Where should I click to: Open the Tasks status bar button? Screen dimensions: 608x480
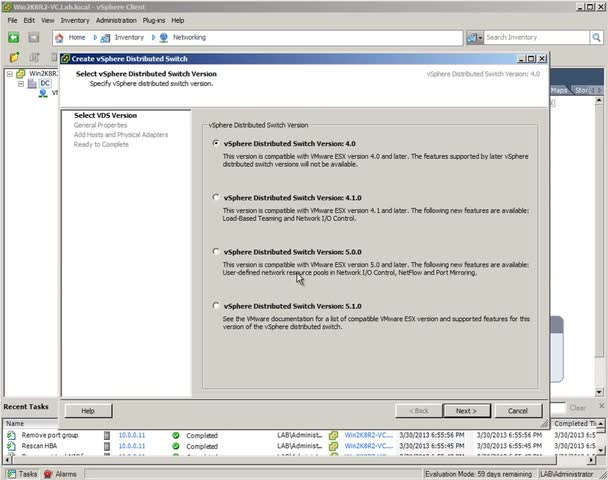click(x=22, y=474)
